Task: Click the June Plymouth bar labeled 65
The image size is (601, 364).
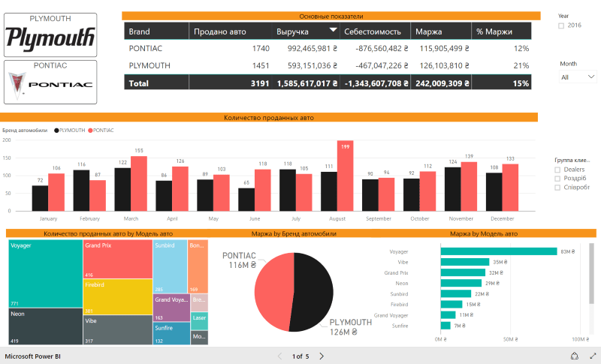Action: click(246, 200)
